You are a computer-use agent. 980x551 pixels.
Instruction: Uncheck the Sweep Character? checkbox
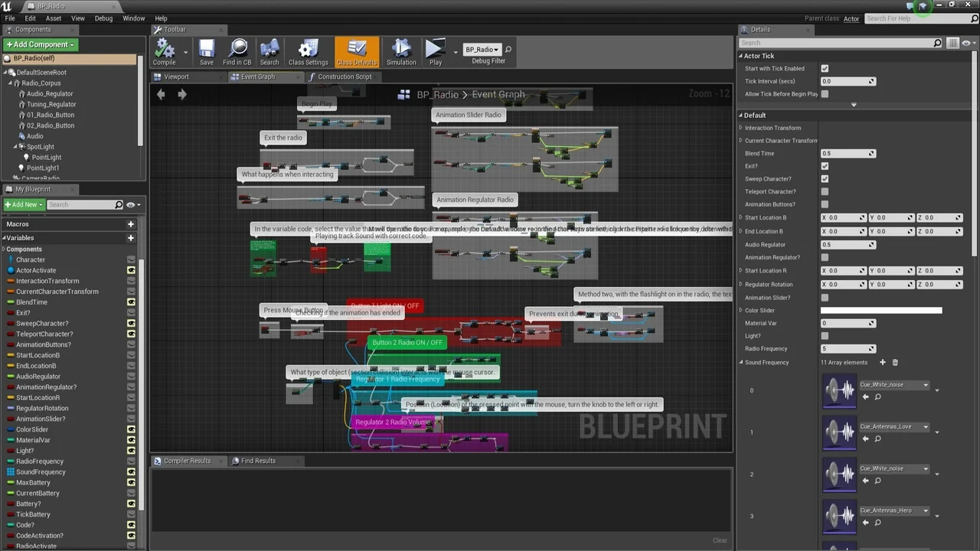[x=825, y=179]
